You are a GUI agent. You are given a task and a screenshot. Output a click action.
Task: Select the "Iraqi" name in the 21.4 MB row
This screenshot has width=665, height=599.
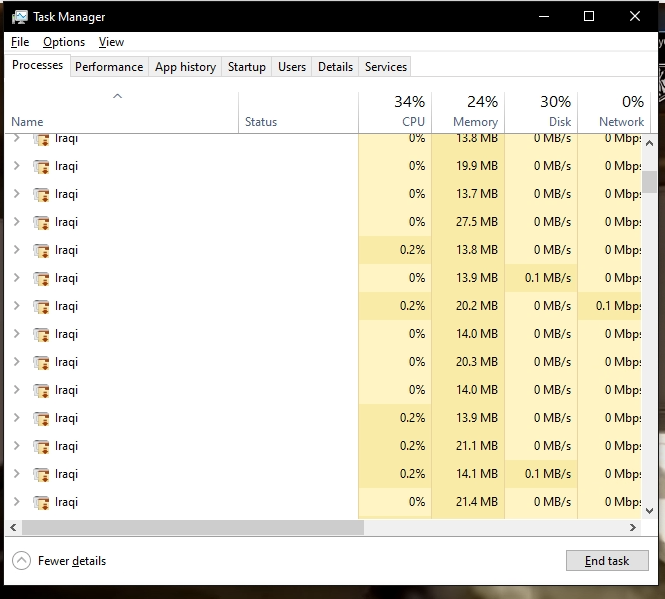66,502
